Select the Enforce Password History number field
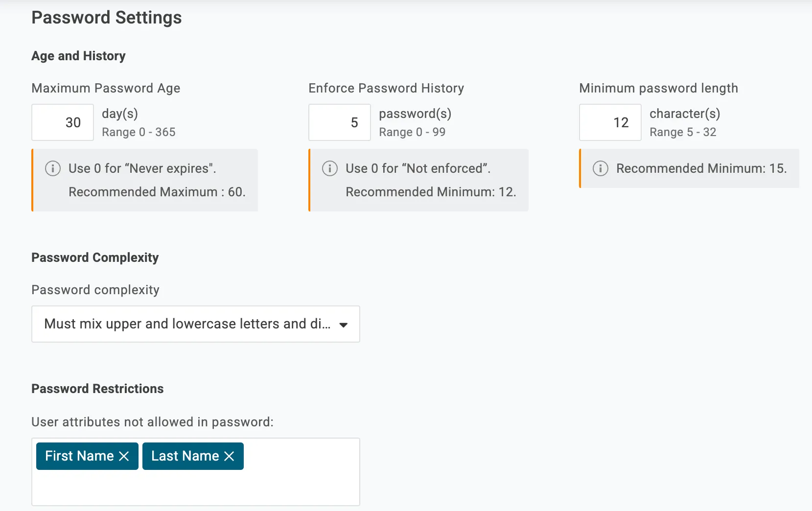 [x=339, y=122]
